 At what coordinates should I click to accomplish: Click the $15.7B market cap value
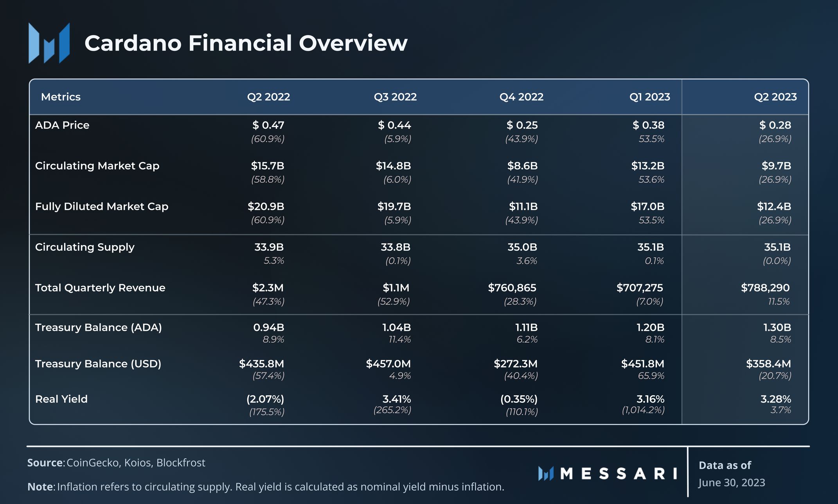[x=268, y=166]
